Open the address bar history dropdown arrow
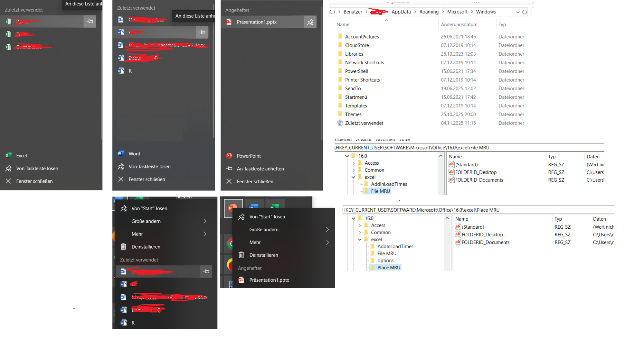 coord(517,12)
